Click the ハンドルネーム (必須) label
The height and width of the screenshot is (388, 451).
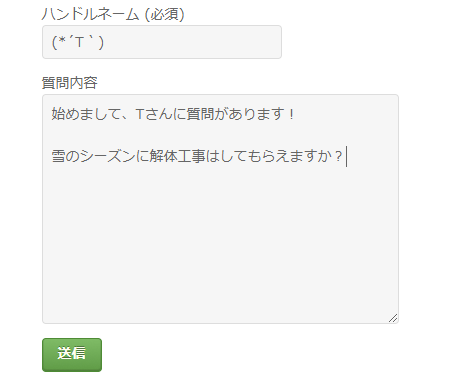click(x=113, y=14)
